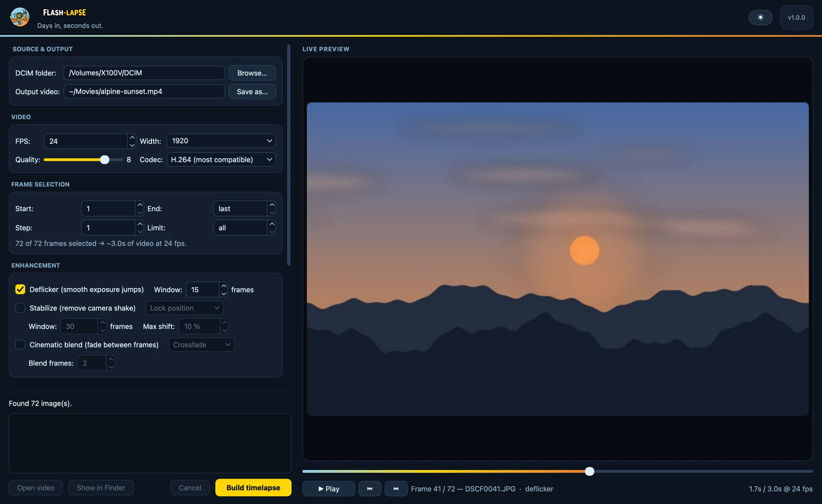Click the sunset preview image
Screen dimensions: 822x504
click(557, 259)
